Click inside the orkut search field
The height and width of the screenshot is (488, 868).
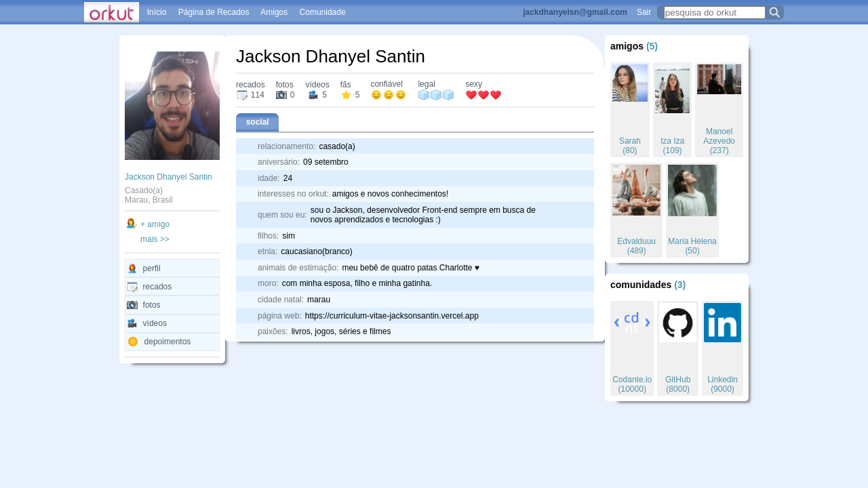[x=712, y=12]
